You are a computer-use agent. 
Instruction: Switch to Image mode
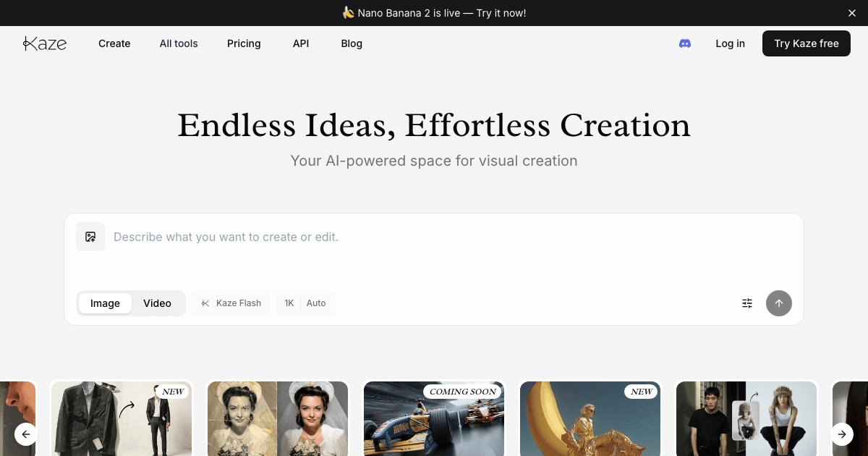(x=105, y=303)
